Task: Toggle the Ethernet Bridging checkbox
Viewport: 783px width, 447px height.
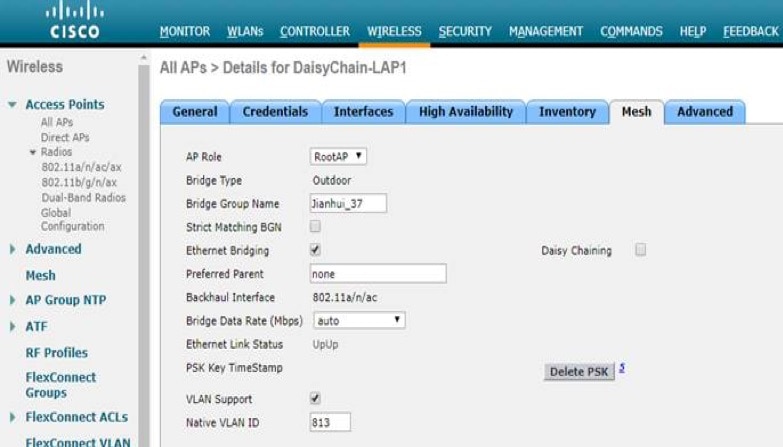Action: 315,250
